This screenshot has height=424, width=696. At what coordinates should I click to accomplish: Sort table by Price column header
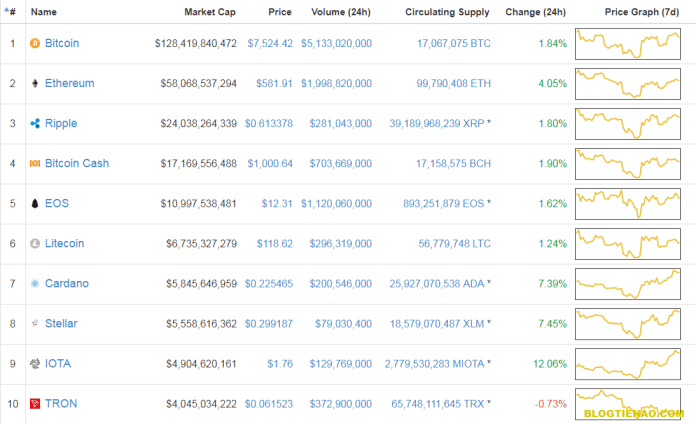pos(280,12)
